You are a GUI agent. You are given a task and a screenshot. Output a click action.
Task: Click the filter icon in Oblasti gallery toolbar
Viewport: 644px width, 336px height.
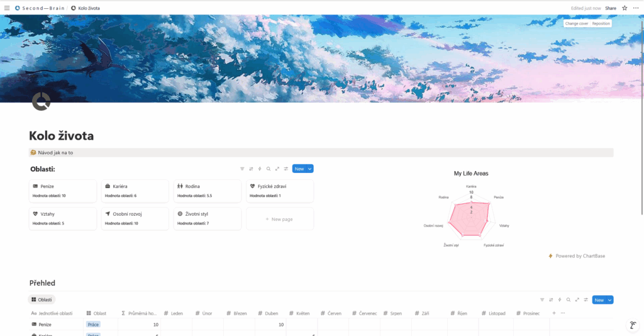click(x=242, y=169)
